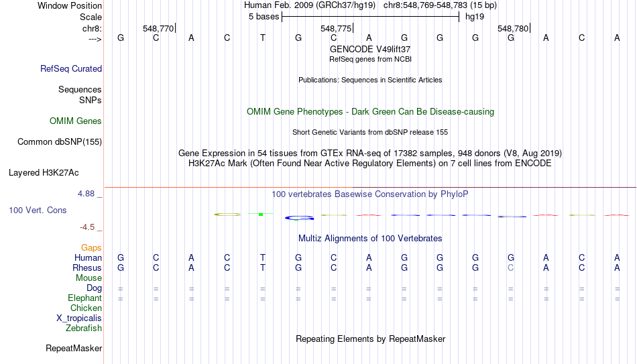
Task: Click the -4.5 lower PhyloP scale value
Action: 87,227
